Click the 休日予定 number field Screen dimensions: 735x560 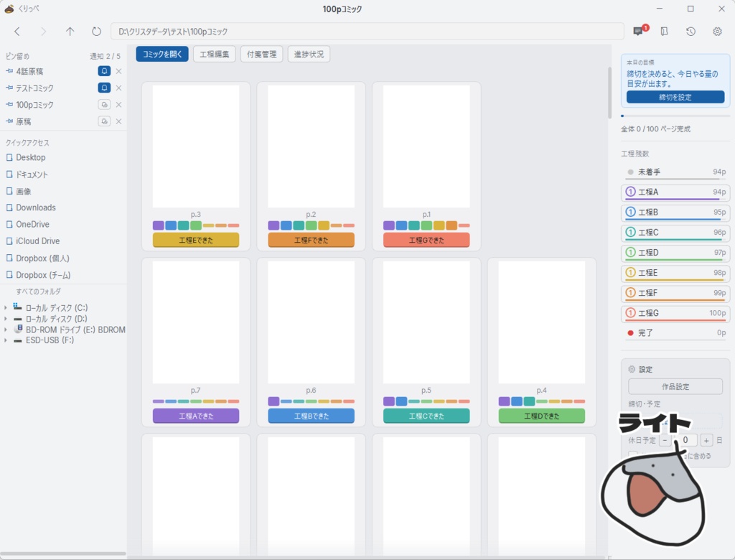[685, 440]
